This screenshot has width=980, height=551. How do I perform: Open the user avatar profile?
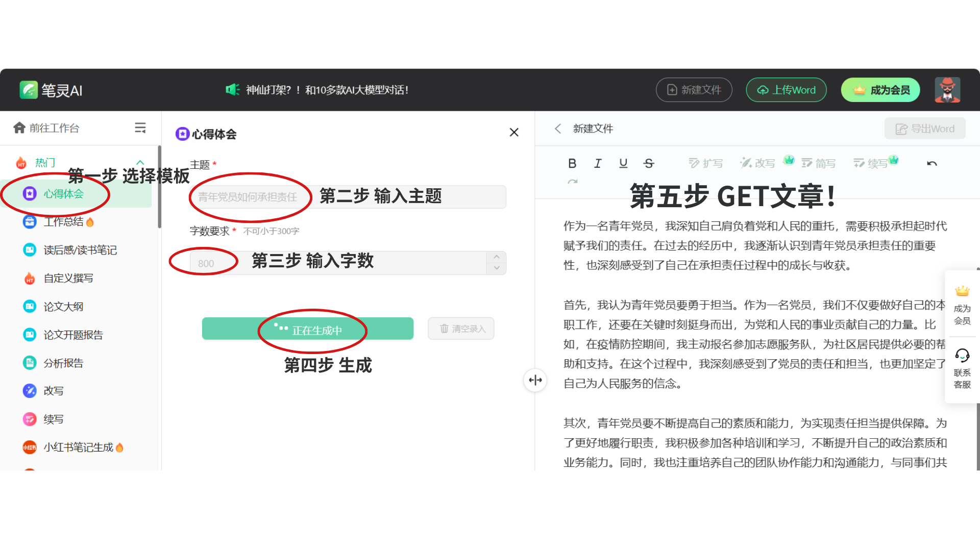pyautogui.click(x=947, y=90)
